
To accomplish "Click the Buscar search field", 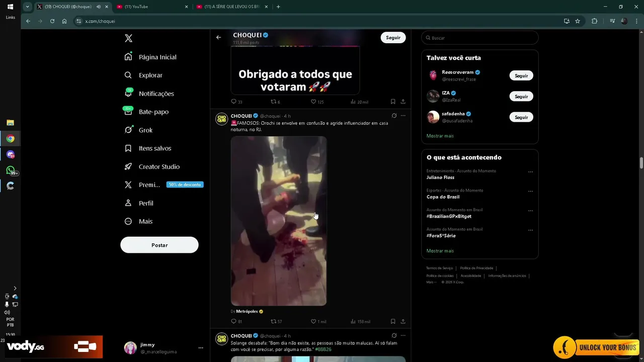I will pyautogui.click(x=479, y=38).
